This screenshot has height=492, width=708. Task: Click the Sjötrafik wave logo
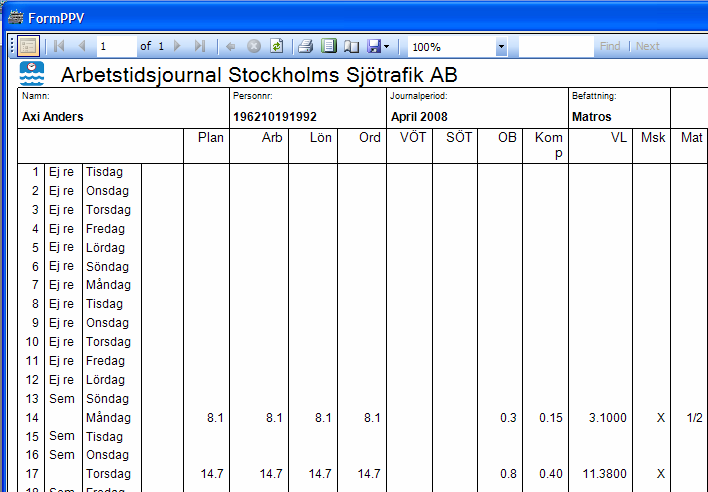(x=32, y=74)
